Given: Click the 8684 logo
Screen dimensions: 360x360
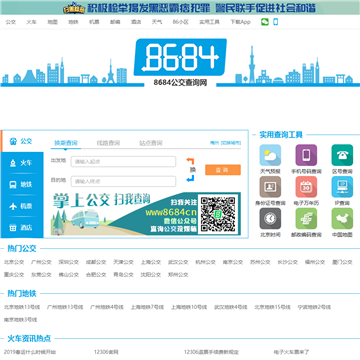Looking at the screenshot, I should [180, 57].
